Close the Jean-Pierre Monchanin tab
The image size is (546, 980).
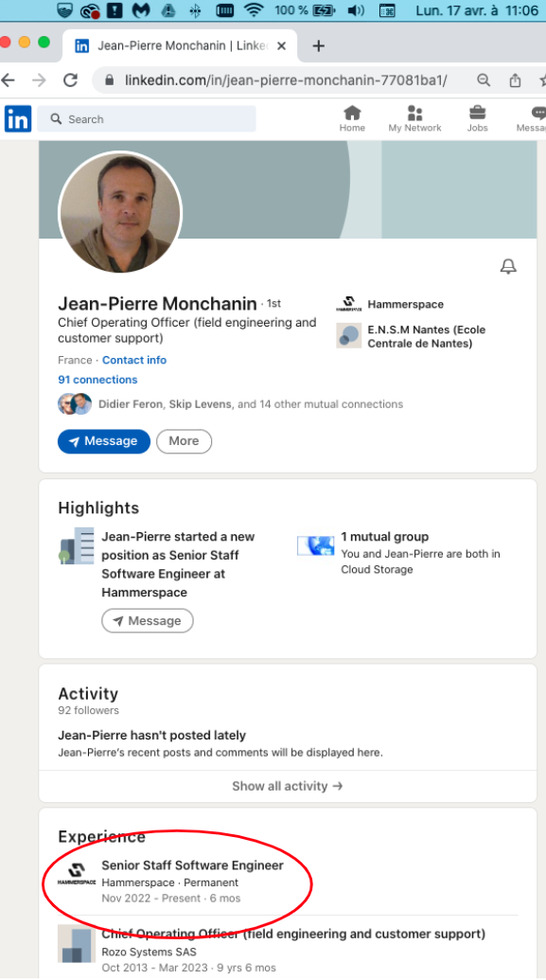pyautogui.click(x=281, y=45)
